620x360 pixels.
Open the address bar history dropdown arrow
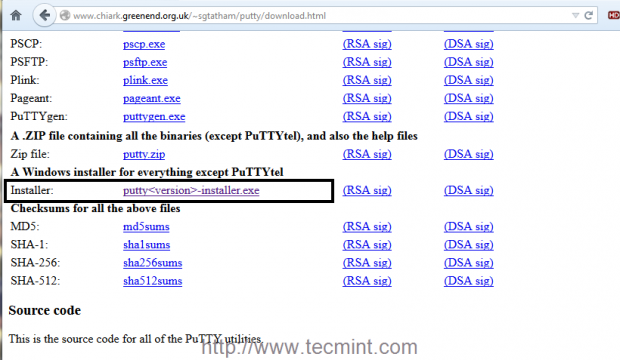575,15
